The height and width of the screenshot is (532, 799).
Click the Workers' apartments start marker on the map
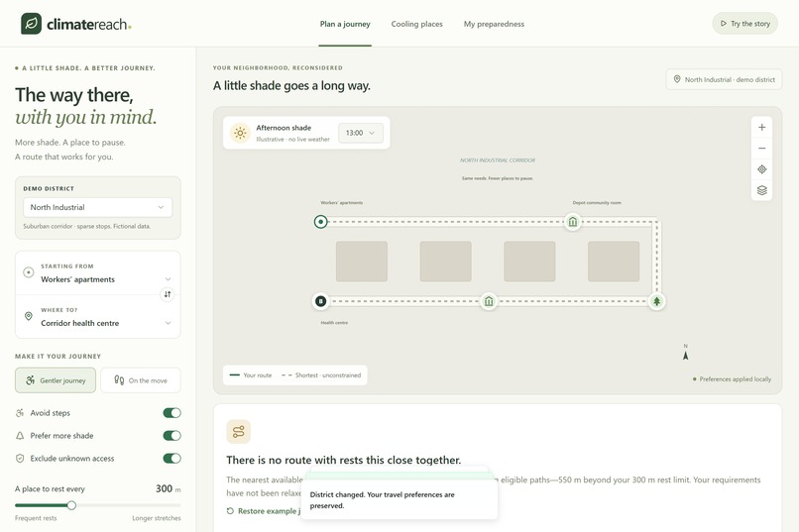[x=320, y=222]
